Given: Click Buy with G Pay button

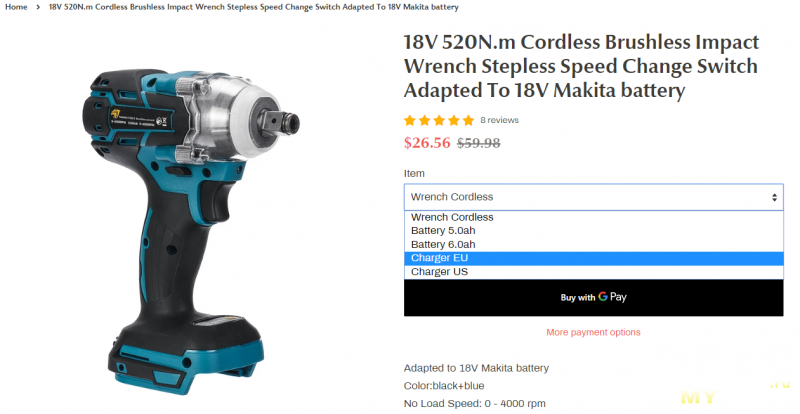Looking at the screenshot, I should click(x=593, y=298).
